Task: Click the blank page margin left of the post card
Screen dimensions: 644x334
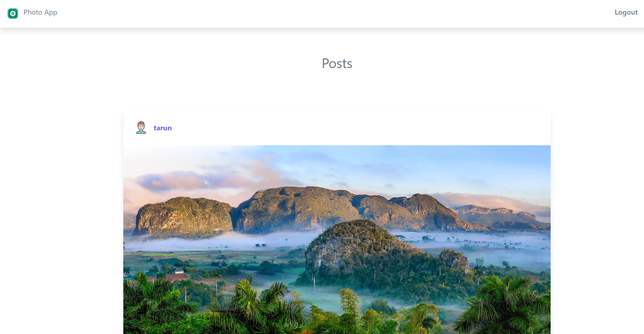Action: tap(61, 221)
